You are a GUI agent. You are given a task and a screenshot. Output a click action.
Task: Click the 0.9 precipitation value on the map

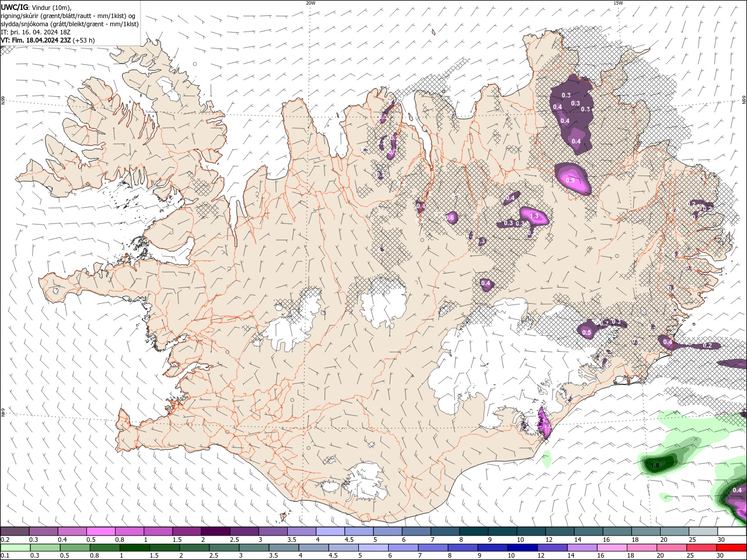pyautogui.click(x=570, y=181)
